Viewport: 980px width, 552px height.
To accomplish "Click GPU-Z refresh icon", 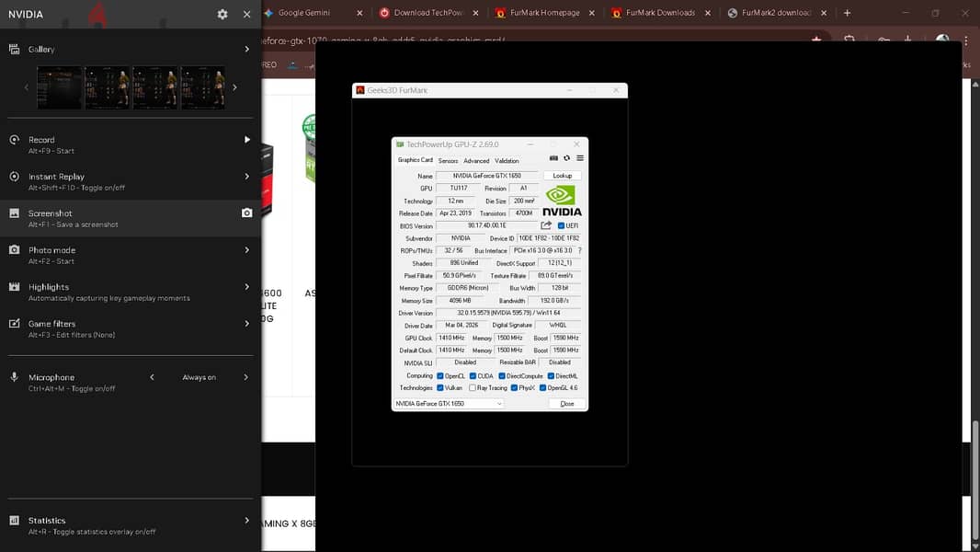I will pos(567,158).
